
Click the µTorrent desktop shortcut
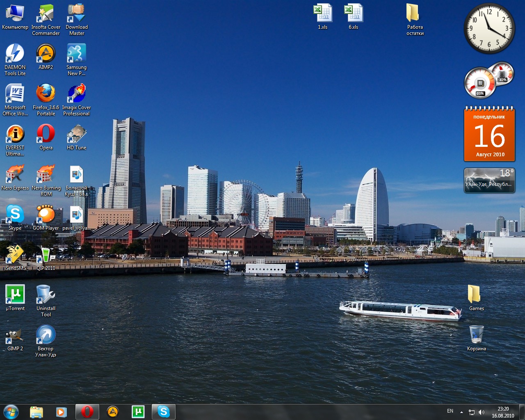click(x=15, y=294)
